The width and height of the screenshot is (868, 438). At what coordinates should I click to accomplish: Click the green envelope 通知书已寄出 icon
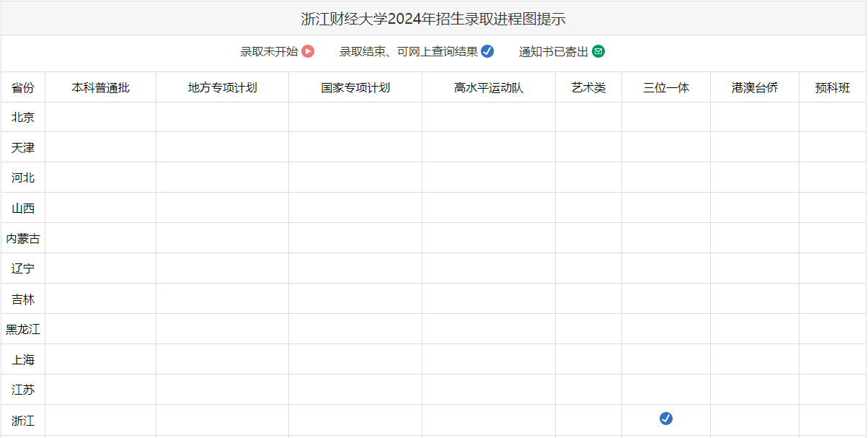pyautogui.click(x=598, y=51)
